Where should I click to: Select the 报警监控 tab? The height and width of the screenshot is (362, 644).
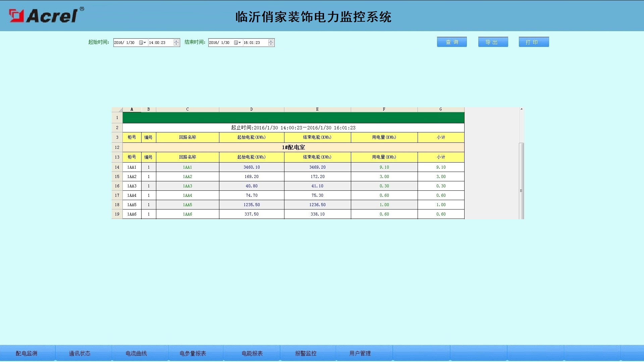click(306, 353)
